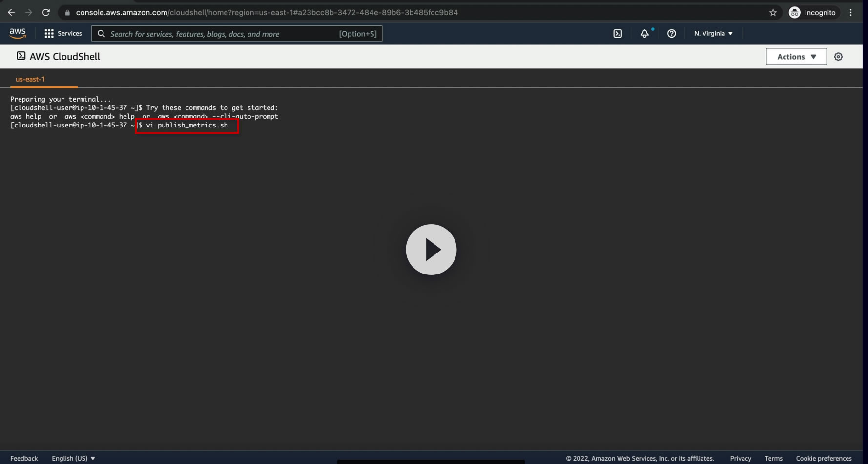Focus the AWS services search field
The width and height of the screenshot is (868, 464).
pyautogui.click(x=237, y=34)
